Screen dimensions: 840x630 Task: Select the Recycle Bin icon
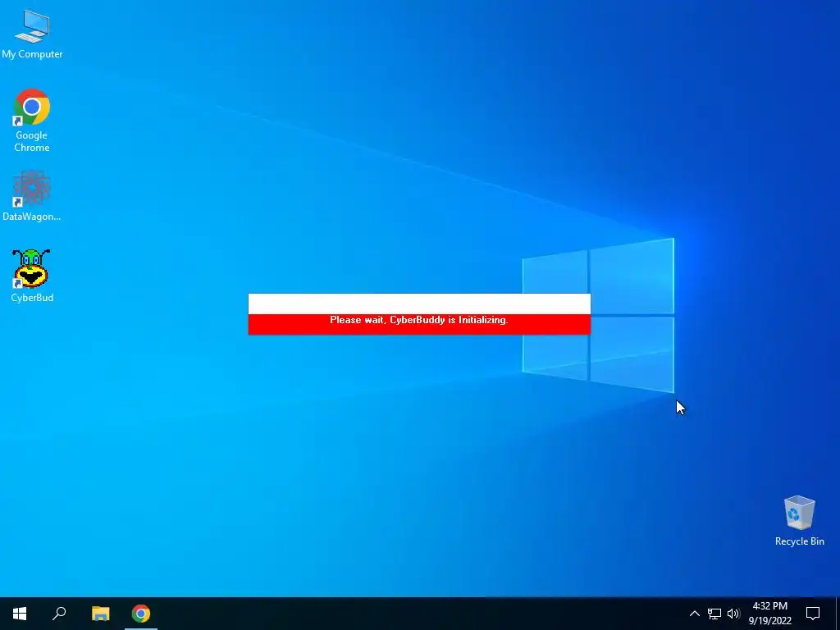click(x=799, y=521)
